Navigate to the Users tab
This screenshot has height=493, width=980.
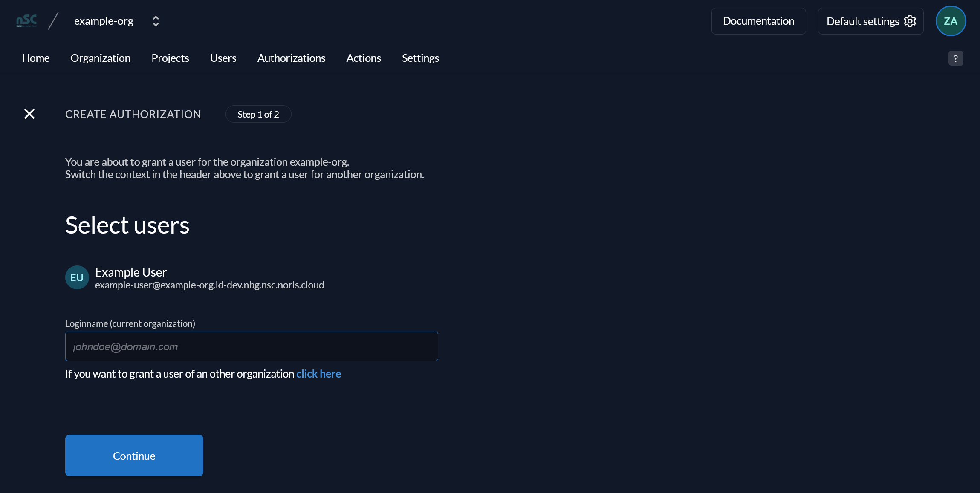223,58
